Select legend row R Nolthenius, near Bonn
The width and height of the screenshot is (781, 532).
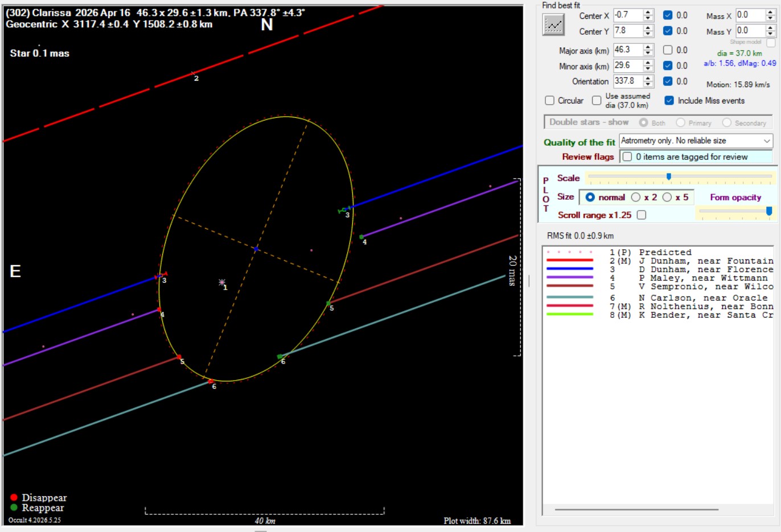[x=659, y=306]
